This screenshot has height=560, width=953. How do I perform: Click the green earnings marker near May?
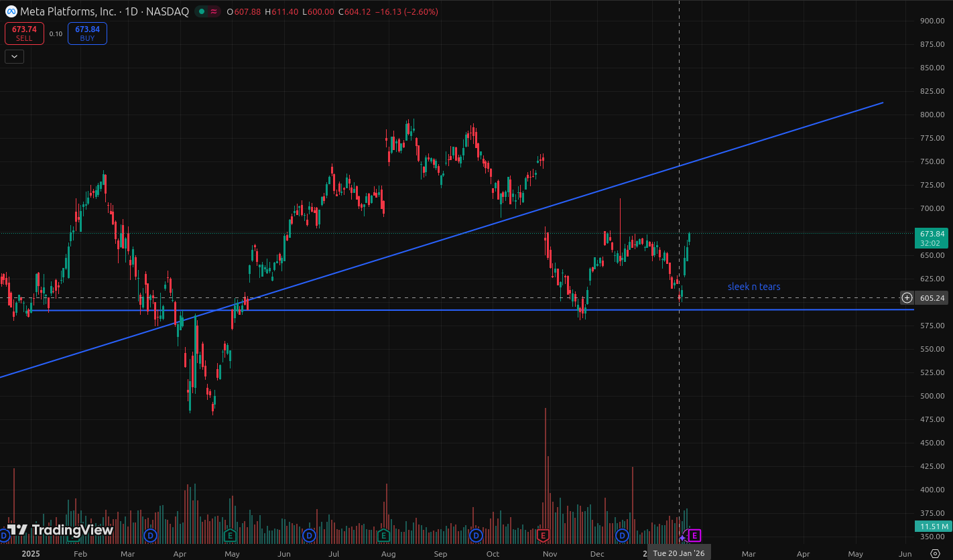click(230, 535)
